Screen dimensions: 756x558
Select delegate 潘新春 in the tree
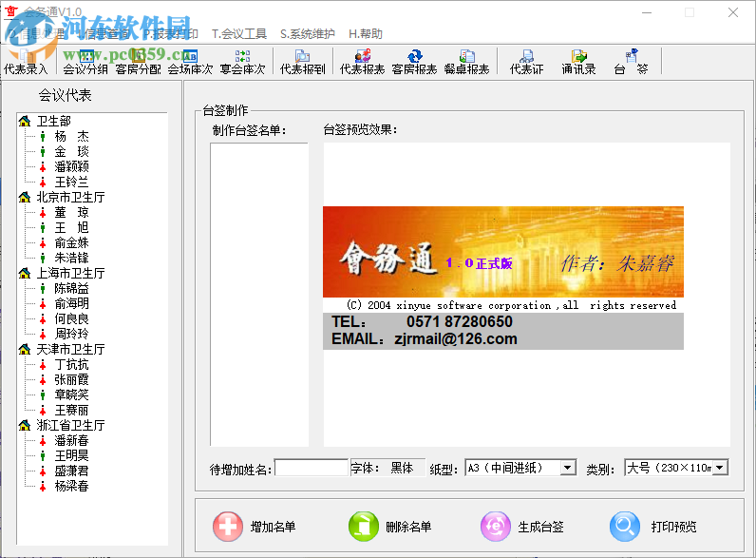pyautogui.click(x=71, y=440)
